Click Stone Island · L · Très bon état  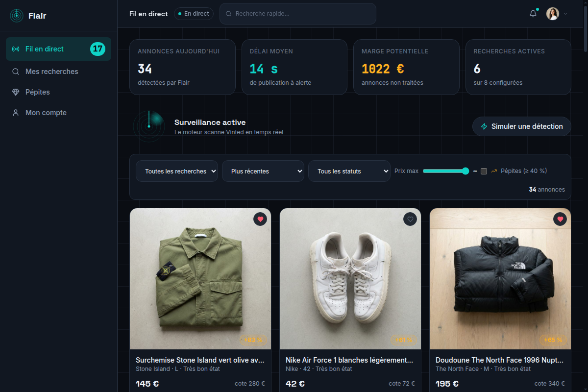pyautogui.click(x=178, y=369)
